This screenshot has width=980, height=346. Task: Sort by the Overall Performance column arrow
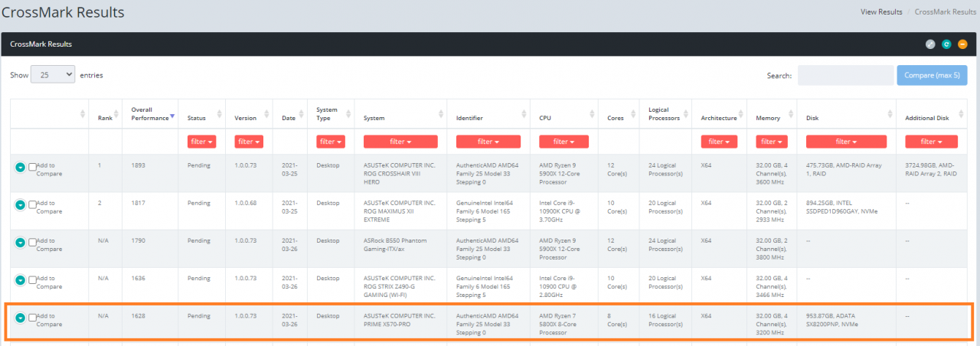[x=172, y=116]
